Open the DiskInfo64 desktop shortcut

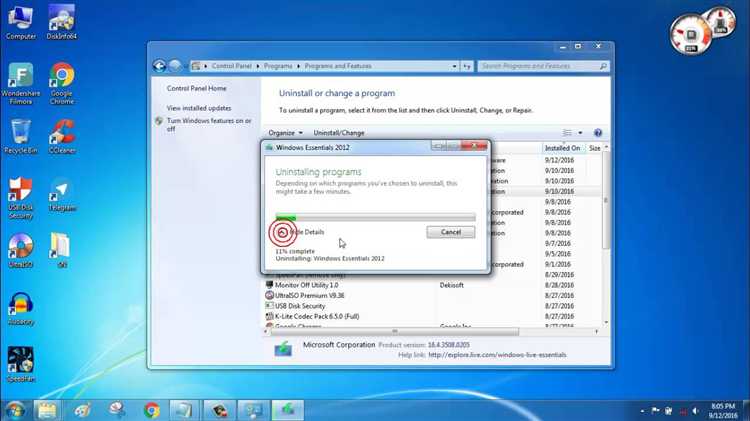pyautogui.click(x=62, y=22)
